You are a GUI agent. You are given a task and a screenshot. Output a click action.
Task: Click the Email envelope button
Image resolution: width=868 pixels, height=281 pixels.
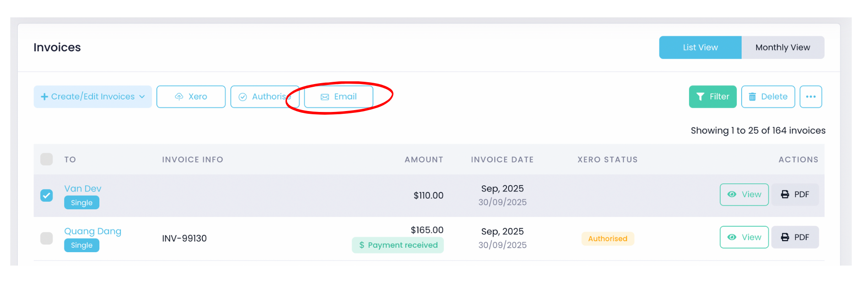pos(339,97)
